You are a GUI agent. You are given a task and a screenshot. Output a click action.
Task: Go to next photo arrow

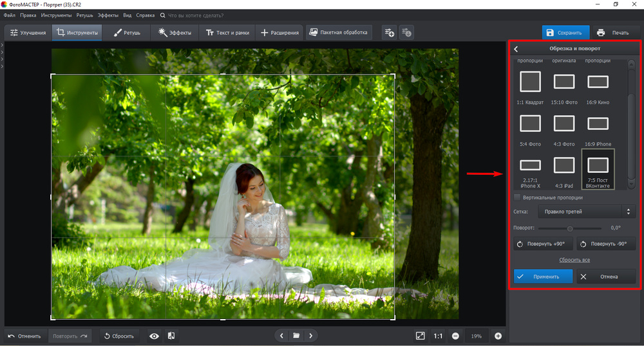point(311,336)
